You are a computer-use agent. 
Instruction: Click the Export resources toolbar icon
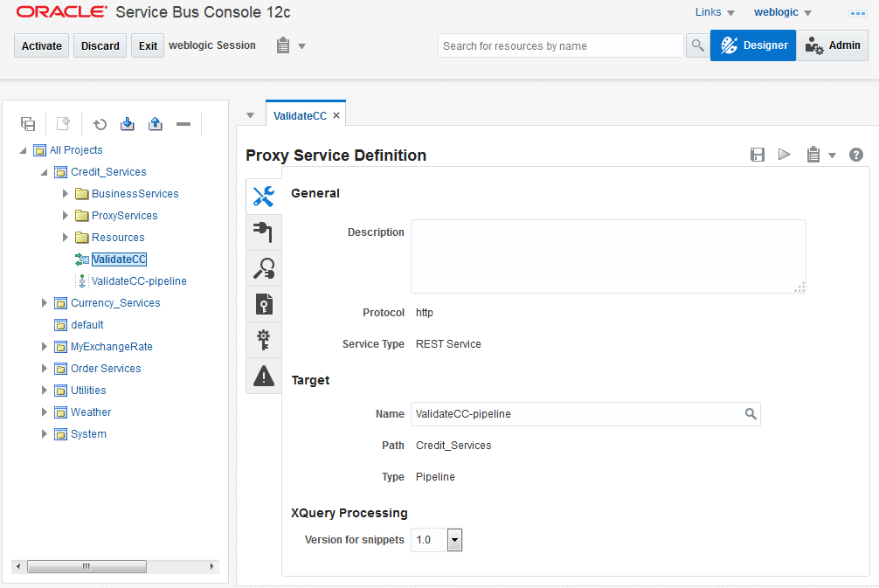click(156, 124)
